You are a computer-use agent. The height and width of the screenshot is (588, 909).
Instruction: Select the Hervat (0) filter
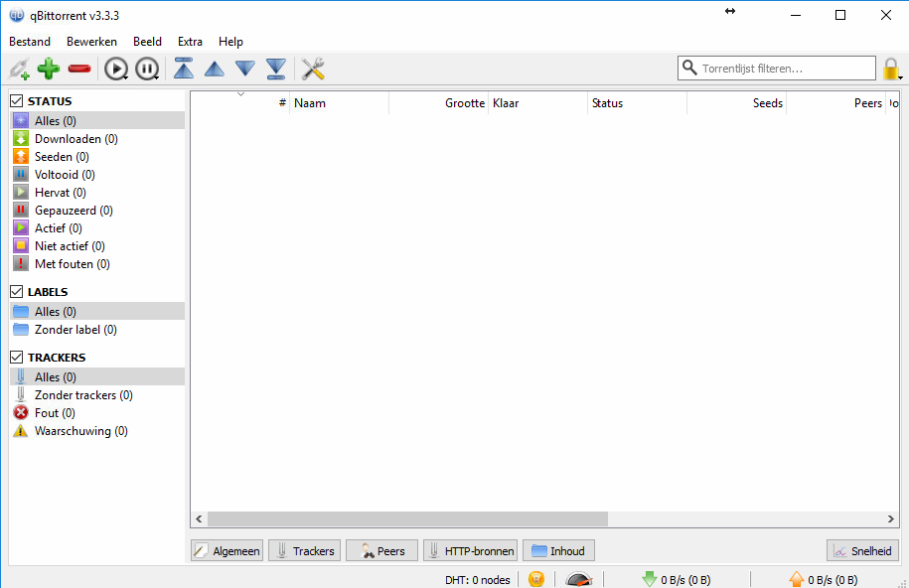coord(97,193)
